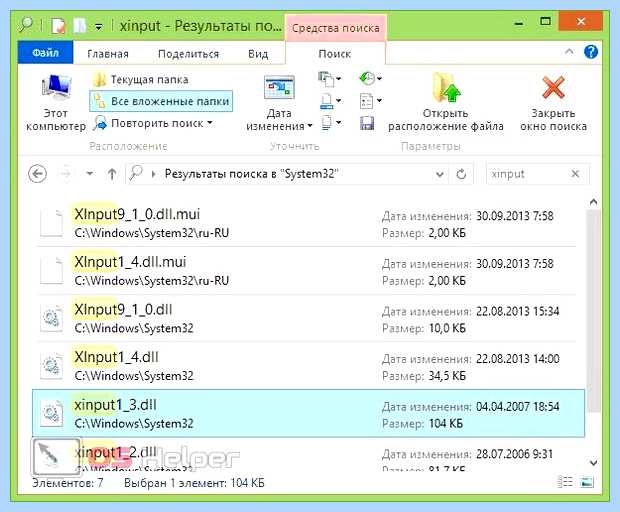Select the XInput9_1_0.dll.mui file
The width and height of the screenshot is (620, 512).
point(306,223)
